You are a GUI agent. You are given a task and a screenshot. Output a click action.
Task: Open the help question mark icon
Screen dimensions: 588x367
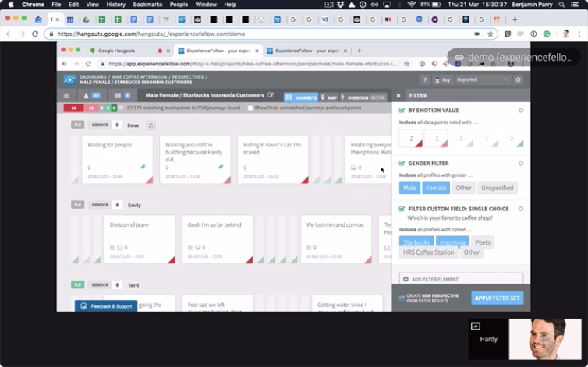(425, 79)
